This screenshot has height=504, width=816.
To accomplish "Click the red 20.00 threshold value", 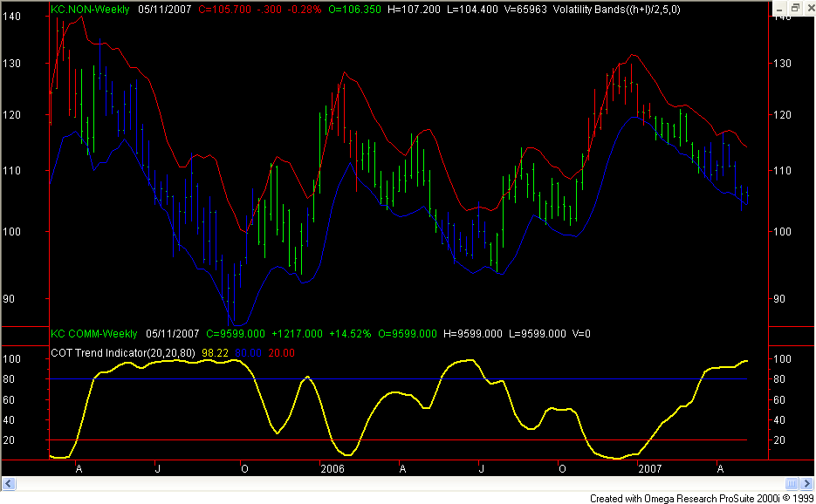I will (x=282, y=352).
